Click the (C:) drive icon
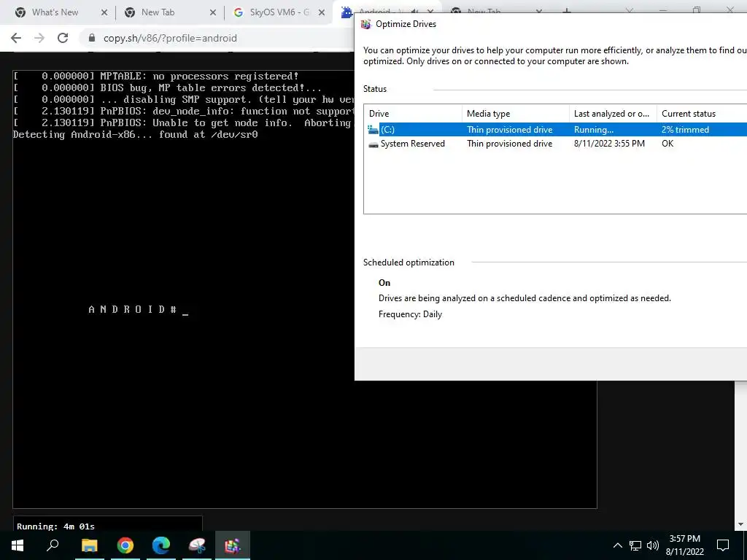Viewport: 747px width, 560px height. (373, 130)
